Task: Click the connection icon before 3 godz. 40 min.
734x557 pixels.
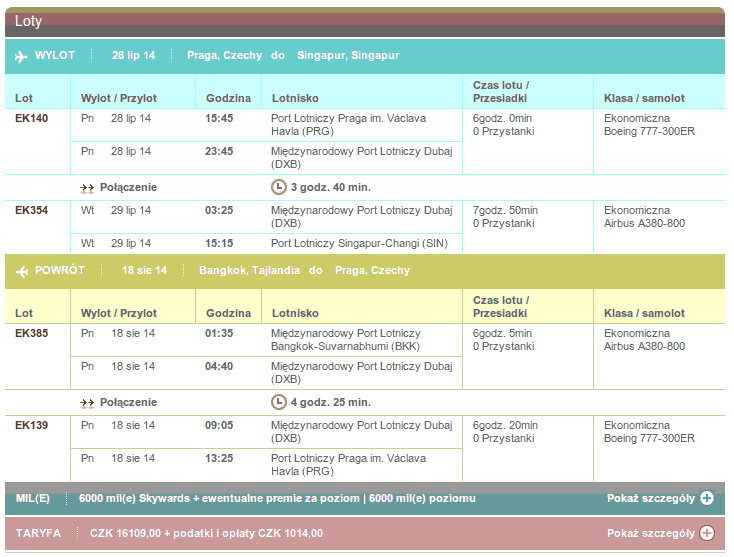Action: 87,188
